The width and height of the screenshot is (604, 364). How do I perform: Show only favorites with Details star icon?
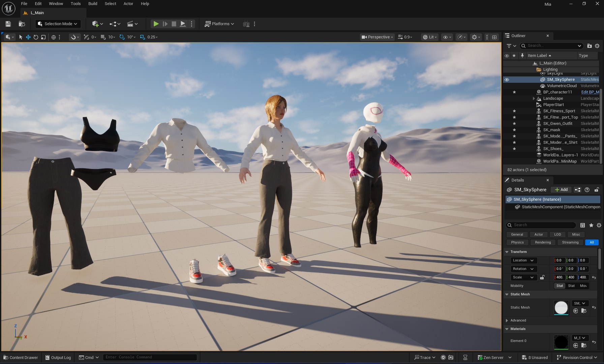(591, 225)
